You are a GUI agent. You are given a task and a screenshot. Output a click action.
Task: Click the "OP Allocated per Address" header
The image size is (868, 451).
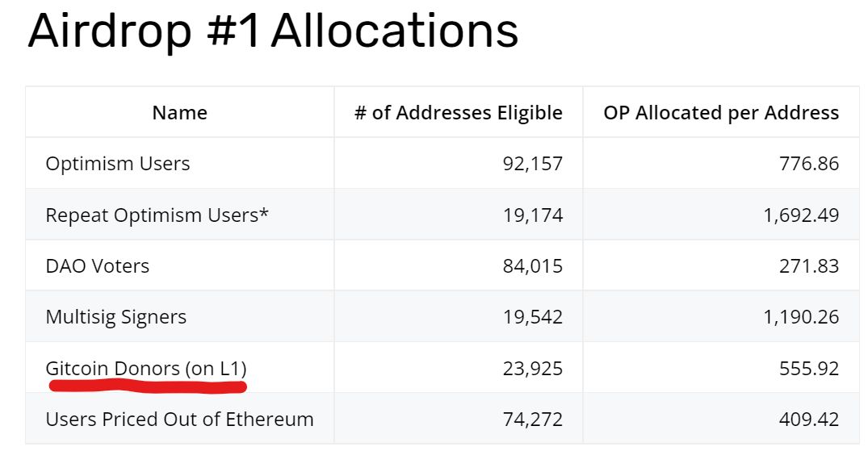[721, 113]
